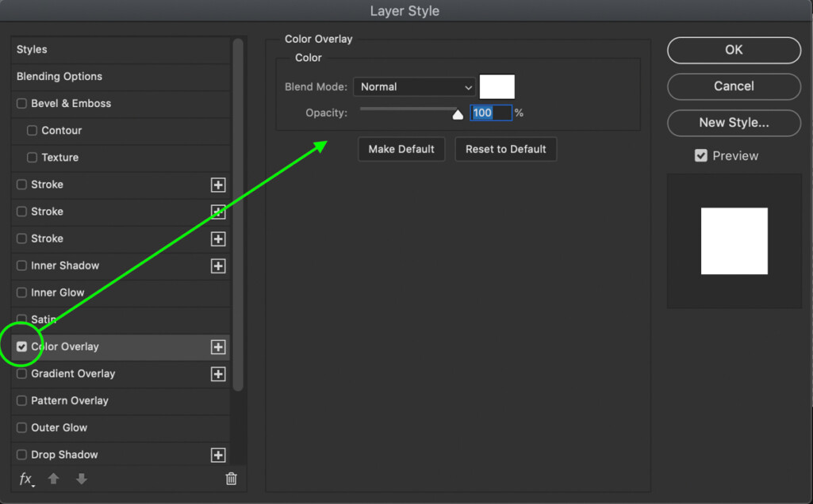Toggle the Preview checkbox
813x504 pixels.
(x=700, y=155)
